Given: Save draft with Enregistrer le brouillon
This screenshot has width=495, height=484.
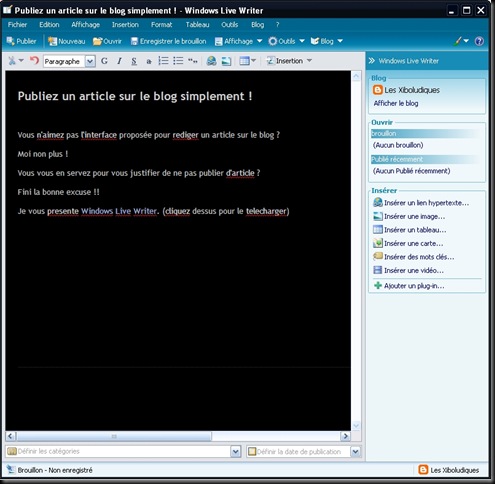Looking at the screenshot, I should click(168, 41).
